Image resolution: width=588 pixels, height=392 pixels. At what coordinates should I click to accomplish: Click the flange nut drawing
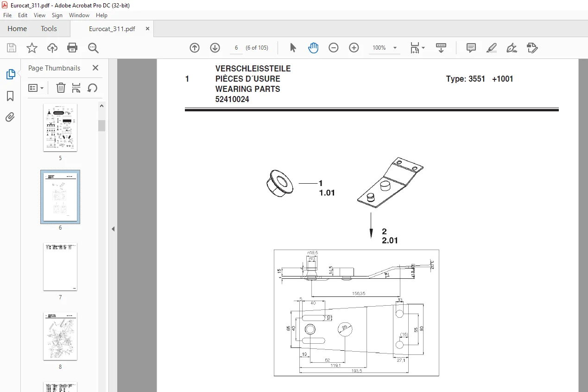pyautogui.click(x=281, y=182)
